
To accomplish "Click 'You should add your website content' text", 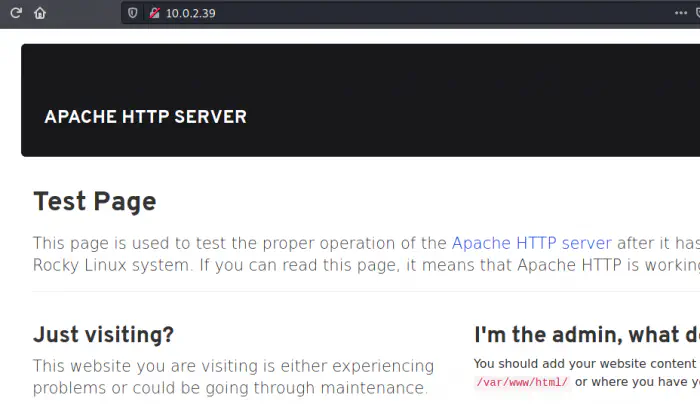I will click(584, 364).
